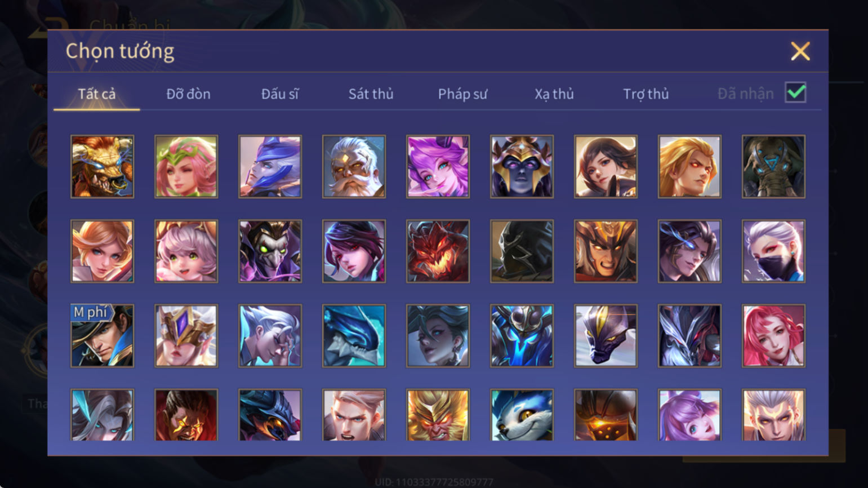Switch to the "Đỡ đòn" tab
Image resolution: width=868 pixels, height=488 pixels.
(x=188, y=94)
